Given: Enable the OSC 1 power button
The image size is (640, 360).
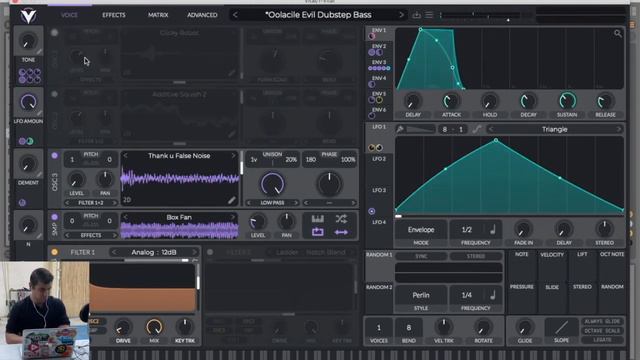Looking at the screenshot, I should [x=55, y=33].
